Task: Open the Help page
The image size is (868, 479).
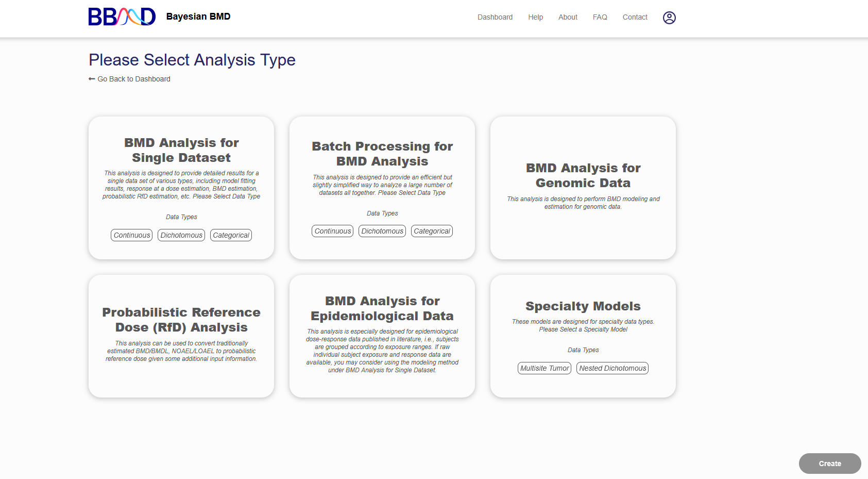Action: [535, 17]
